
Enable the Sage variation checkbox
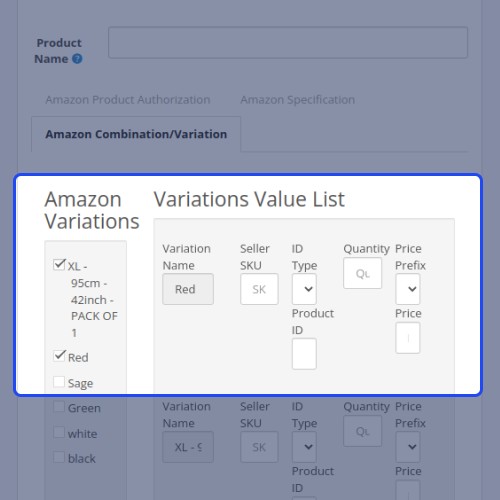click(x=59, y=382)
